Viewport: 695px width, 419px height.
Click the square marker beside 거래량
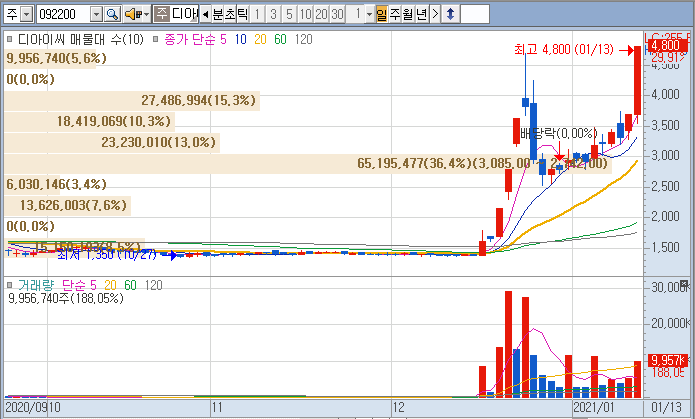point(9,285)
